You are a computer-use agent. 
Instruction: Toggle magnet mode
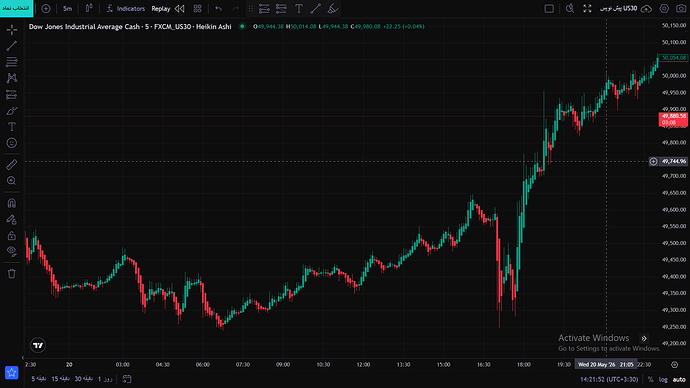pyautogui.click(x=12, y=203)
